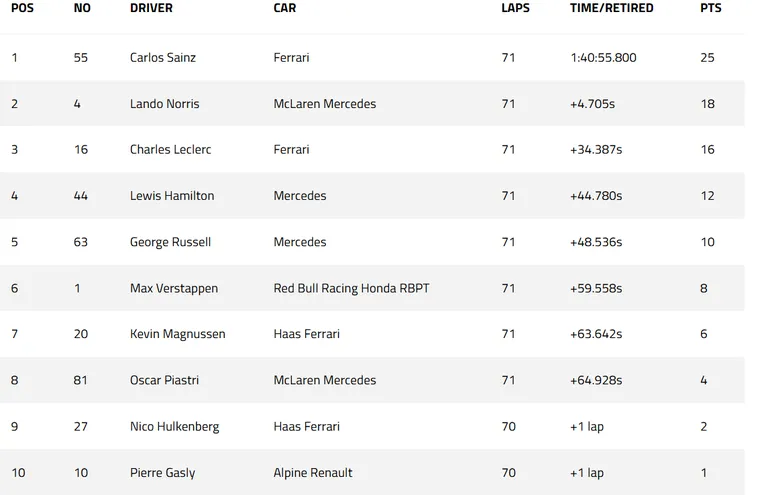This screenshot has height=495, width=768.
Task: Select Oscar Piastri's name
Action: click(x=164, y=380)
